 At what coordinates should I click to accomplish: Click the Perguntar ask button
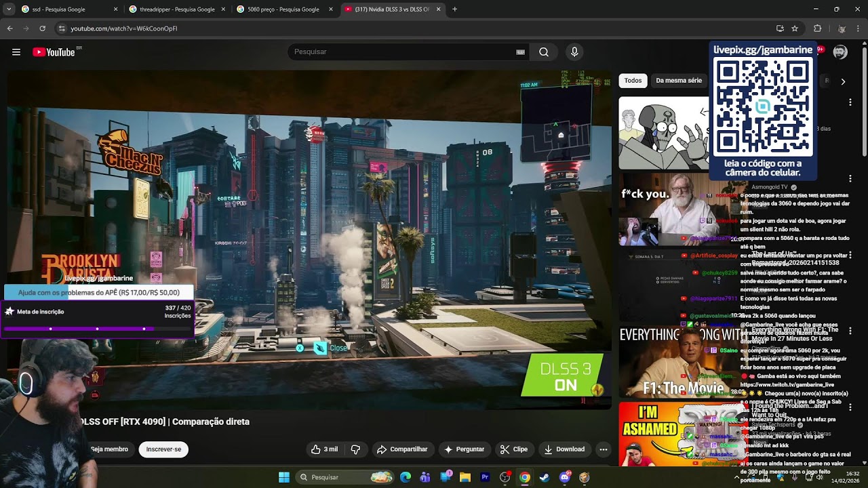[465, 449]
